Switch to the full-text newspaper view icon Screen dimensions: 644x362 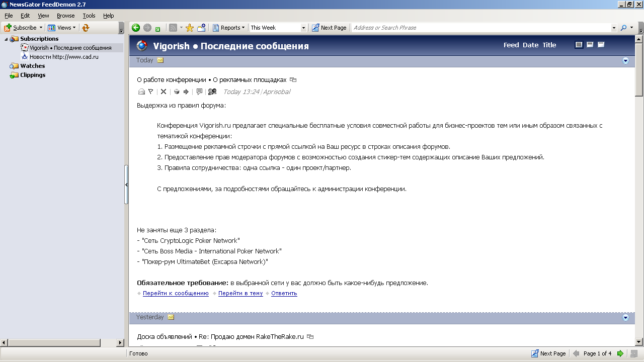tap(579, 45)
